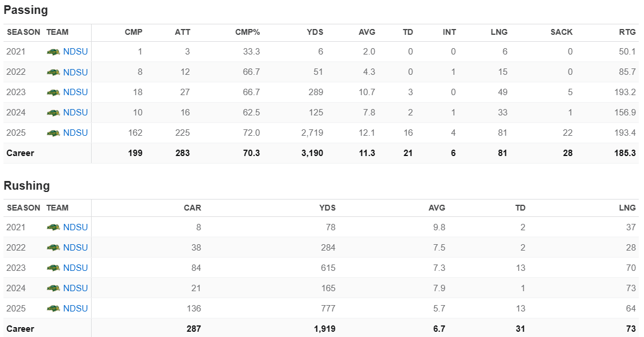Click the NDSU bison logo in 2021 passing row
The height and width of the screenshot is (337, 644).
[53, 52]
